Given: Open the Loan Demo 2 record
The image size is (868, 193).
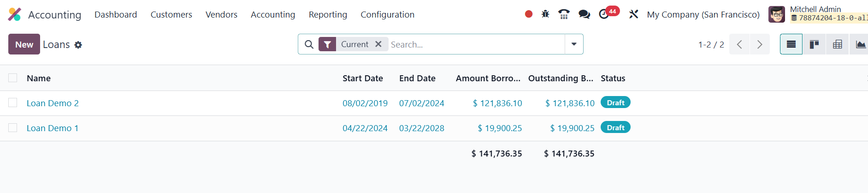Looking at the screenshot, I should pos(53,103).
